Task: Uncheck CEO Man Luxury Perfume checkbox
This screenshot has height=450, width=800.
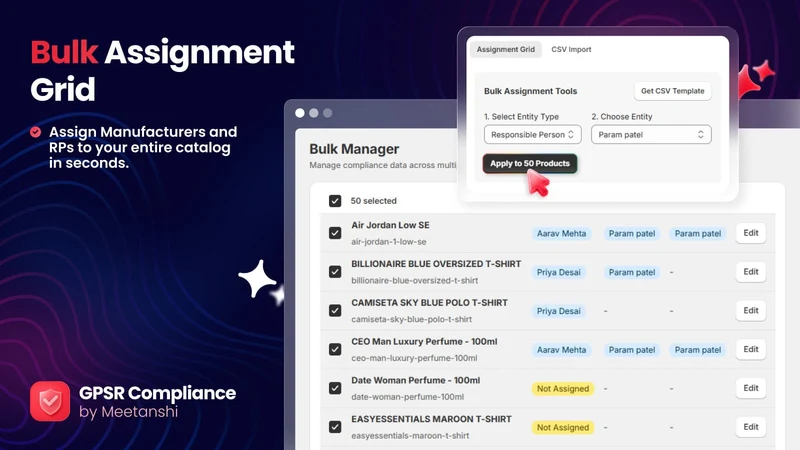Action: click(335, 349)
